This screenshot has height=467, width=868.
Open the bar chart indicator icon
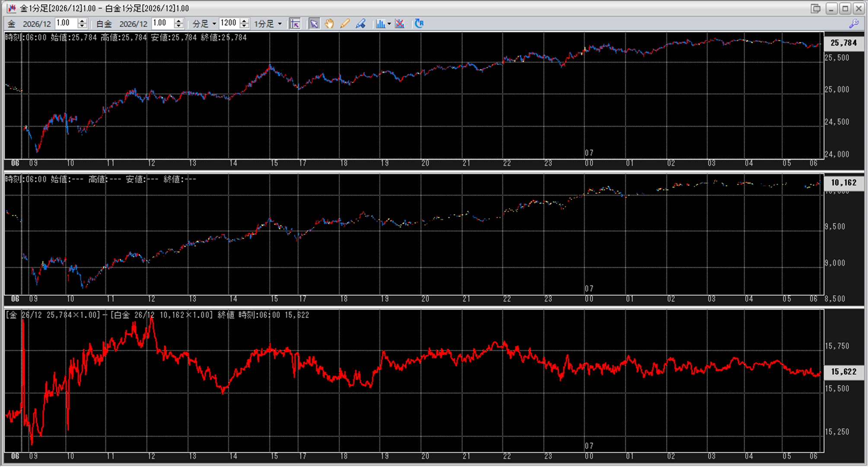(x=380, y=24)
